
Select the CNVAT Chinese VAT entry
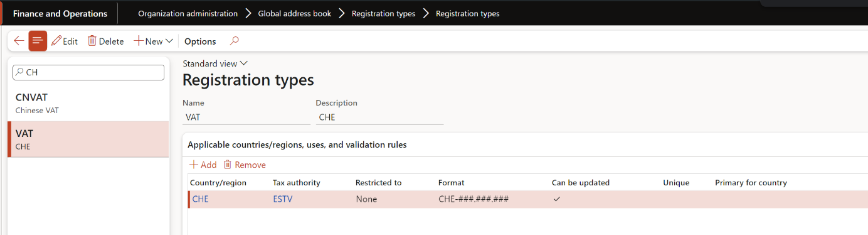88,104
